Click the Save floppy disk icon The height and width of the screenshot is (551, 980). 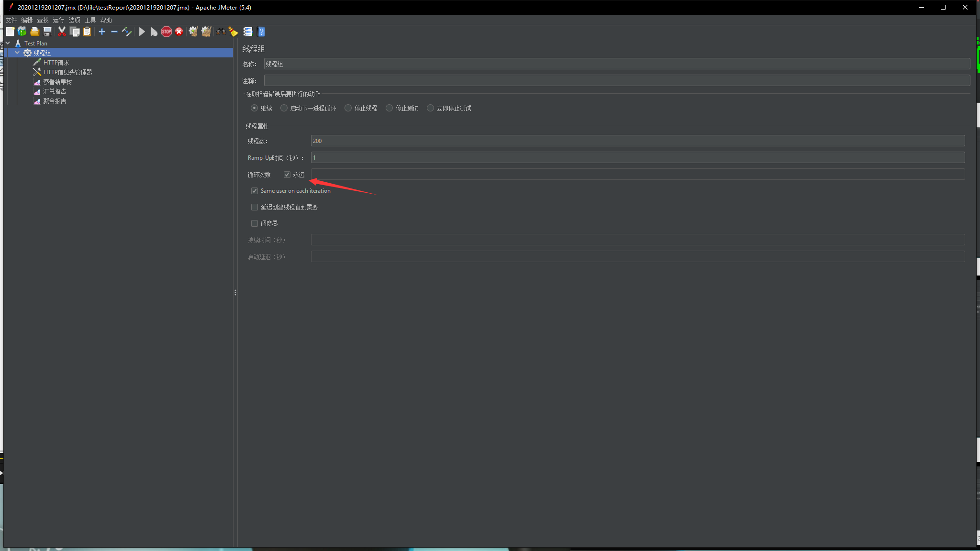[x=47, y=32]
